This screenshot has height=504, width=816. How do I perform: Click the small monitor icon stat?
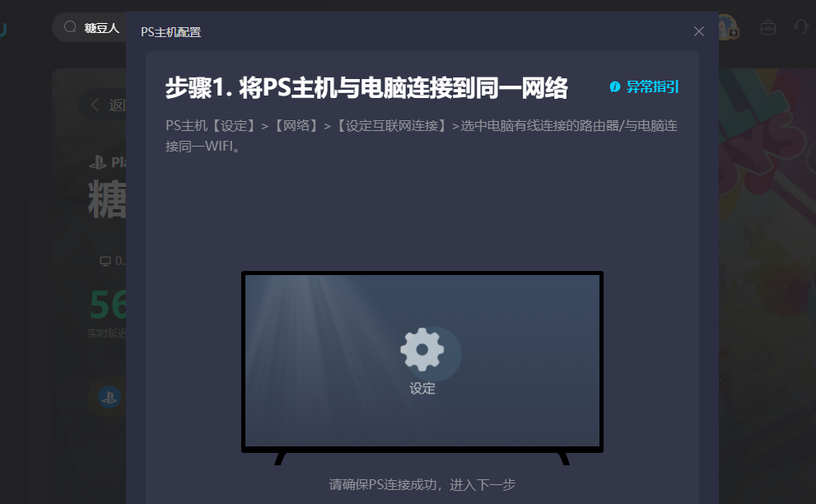[x=105, y=261]
